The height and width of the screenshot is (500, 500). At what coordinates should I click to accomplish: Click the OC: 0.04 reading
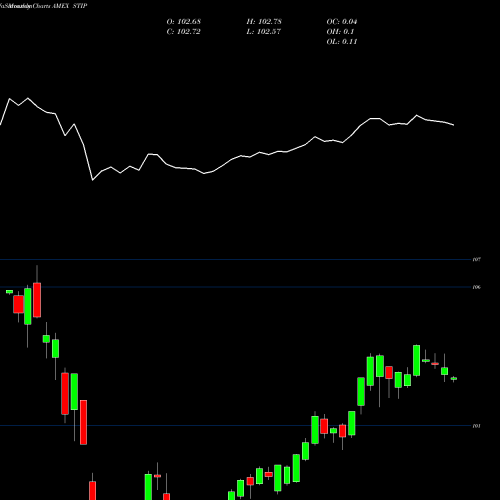(342, 22)
